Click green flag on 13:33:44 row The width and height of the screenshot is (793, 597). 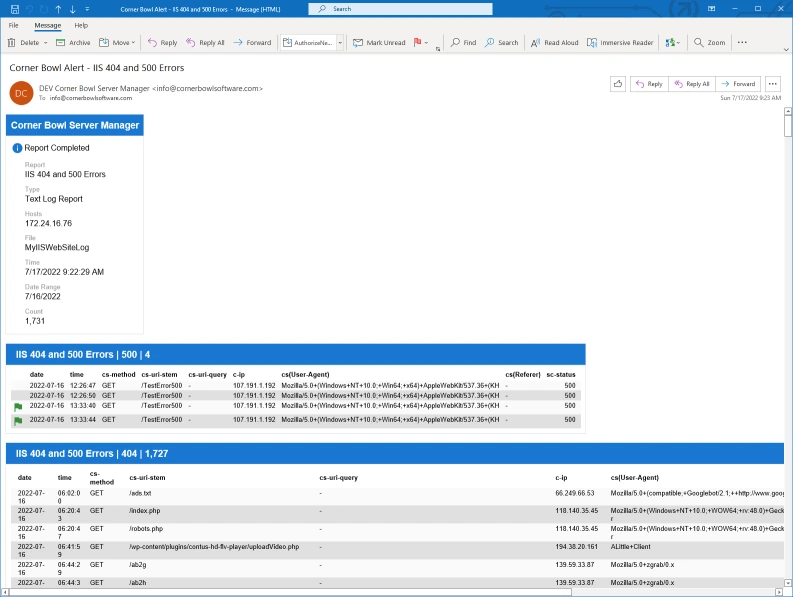[x=18, y=421]
